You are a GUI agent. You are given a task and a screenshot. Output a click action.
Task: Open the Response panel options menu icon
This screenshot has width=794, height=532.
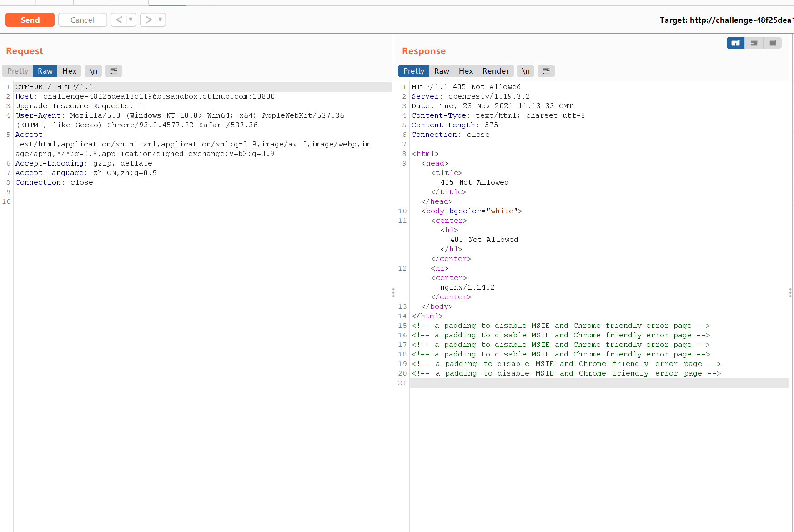point(546,71)
